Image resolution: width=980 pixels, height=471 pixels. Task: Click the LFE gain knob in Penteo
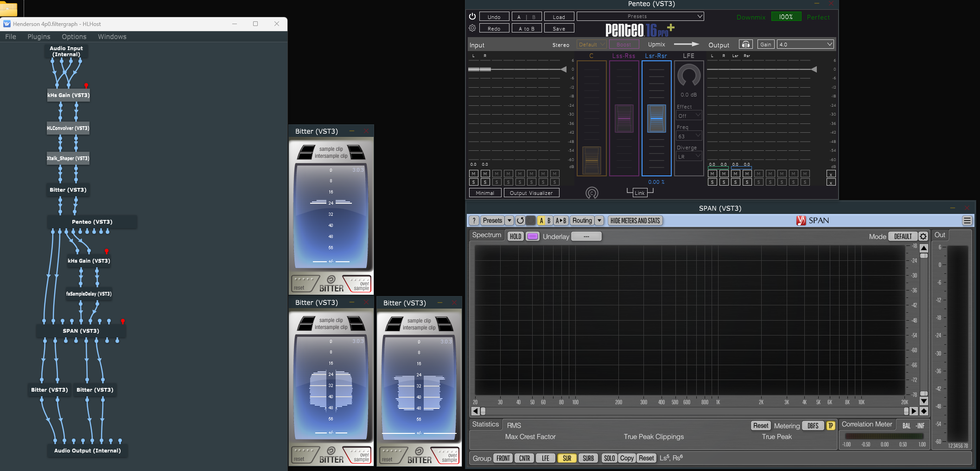[x=689, y=76]
